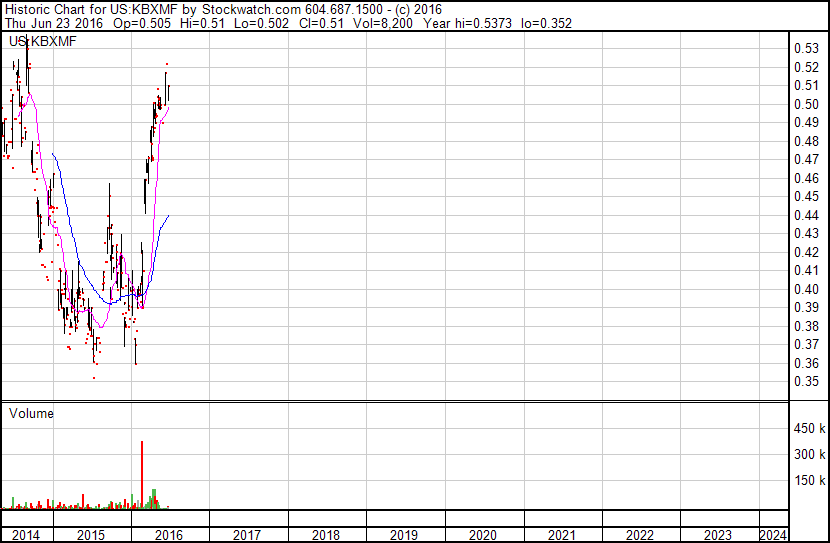Click the 0.38 price label

click(806, 326)
